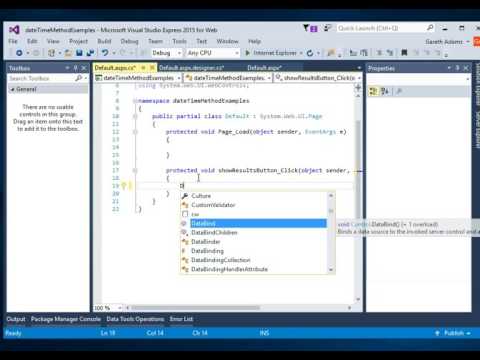Click the Visual Studio logo icon
The height and width of the screenshot is (360, 480).
coord(14,30)
